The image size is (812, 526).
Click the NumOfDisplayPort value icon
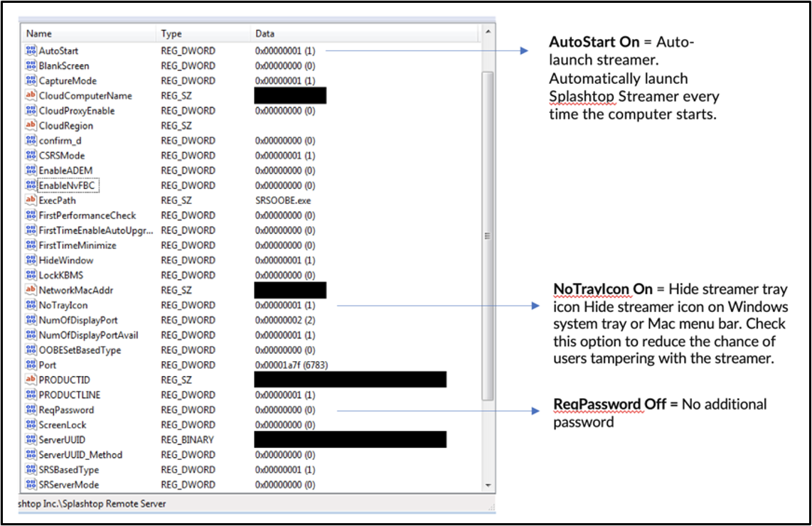31,321
